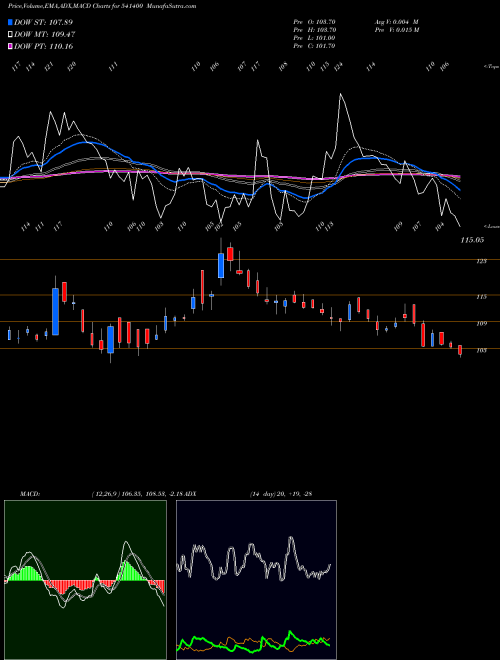The height and width of the screenshot is (660, 500).
Task: Select the 'DOW MT: 109.47' legend text
Action: click(x=45, y=34)
